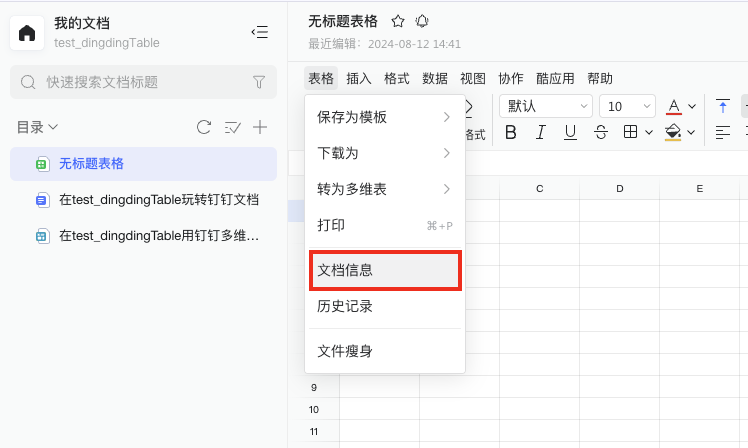The width and height of the screenshot is (748, 448).
Task: Open the font size dropdown showing 10
Action: 627,106
